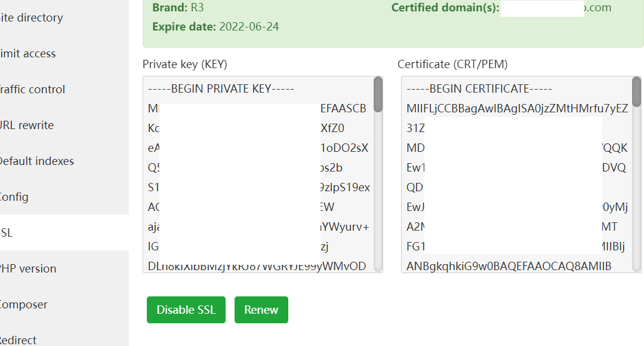This screenshot has width=644, height=346.
Task: Click the Private key box scrollbar thumb
Action: click(378, 94)
